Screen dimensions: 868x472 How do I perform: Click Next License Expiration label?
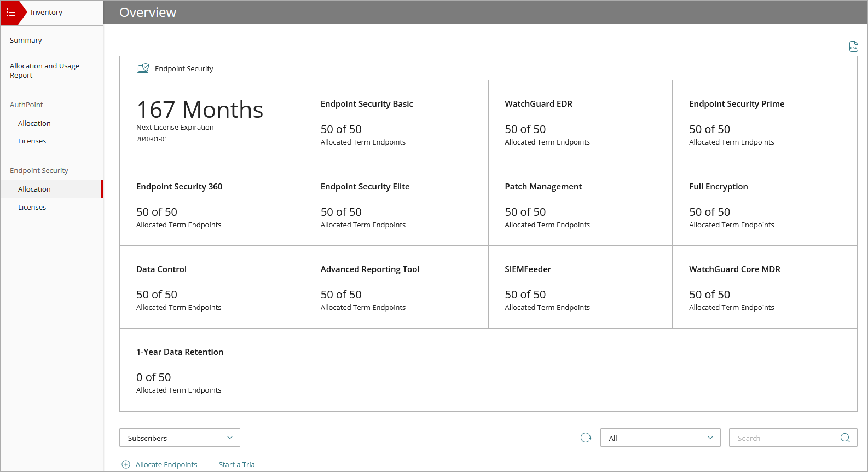(175, 128)
